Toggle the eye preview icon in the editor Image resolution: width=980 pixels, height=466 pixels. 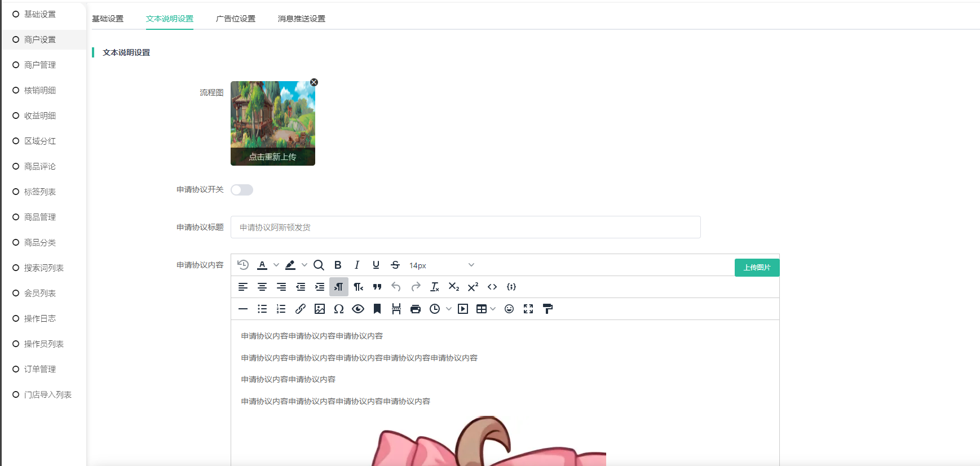click(358, 309)
